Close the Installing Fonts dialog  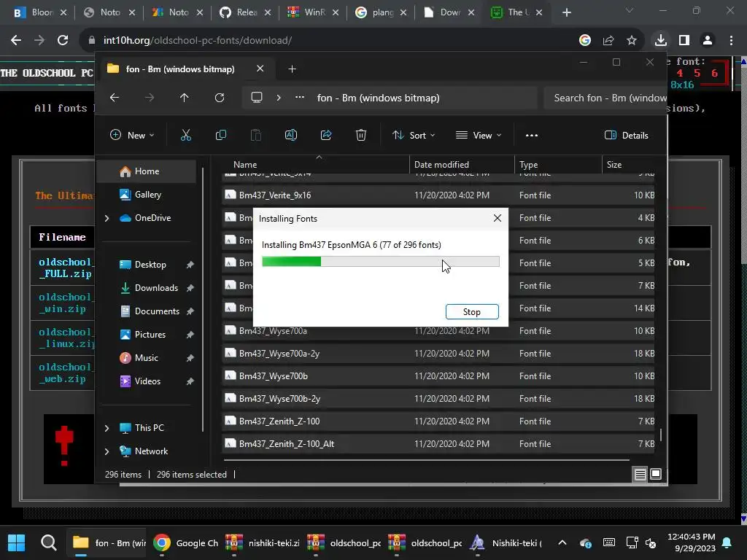tap(498, 218)
